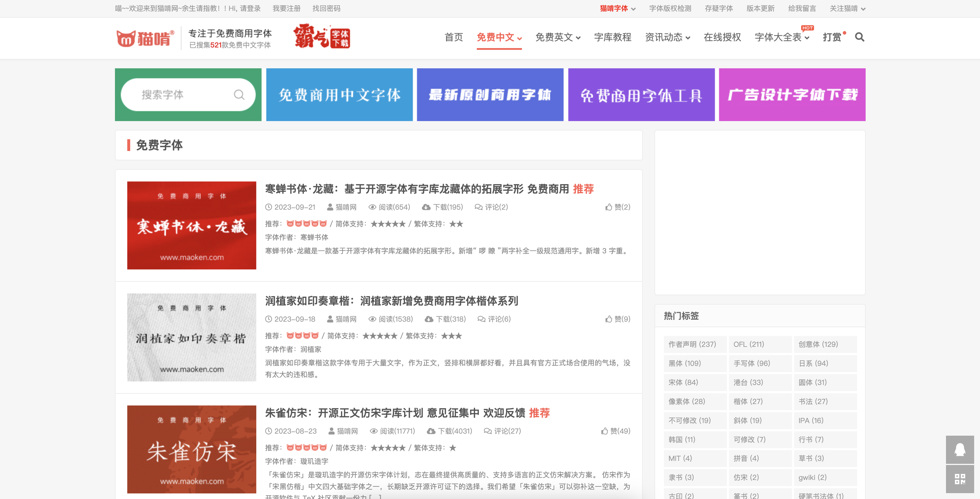Click post date 2023-08-23
This screenshot has height=499, width=980.
pyautogui.click(x=291, y=431)
